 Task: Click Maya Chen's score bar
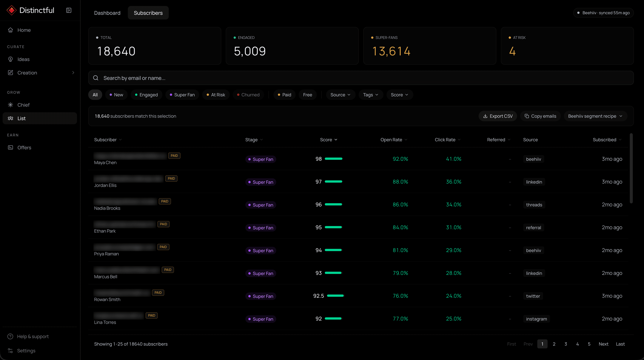click(334, 159)
